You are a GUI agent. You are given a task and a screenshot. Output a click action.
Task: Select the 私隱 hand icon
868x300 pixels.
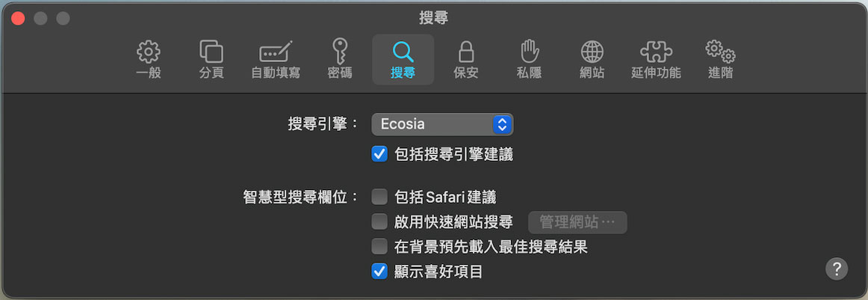(x=529, y=52)
